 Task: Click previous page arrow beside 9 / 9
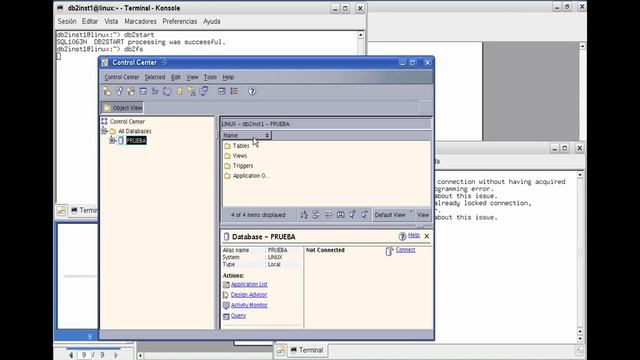(x=71, y=356)
